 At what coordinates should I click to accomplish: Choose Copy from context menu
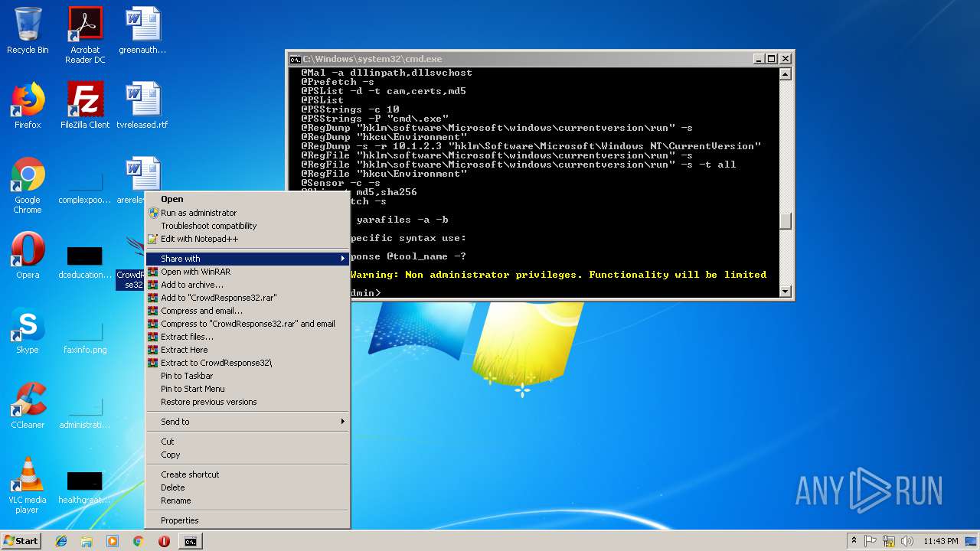click(248, 455)
